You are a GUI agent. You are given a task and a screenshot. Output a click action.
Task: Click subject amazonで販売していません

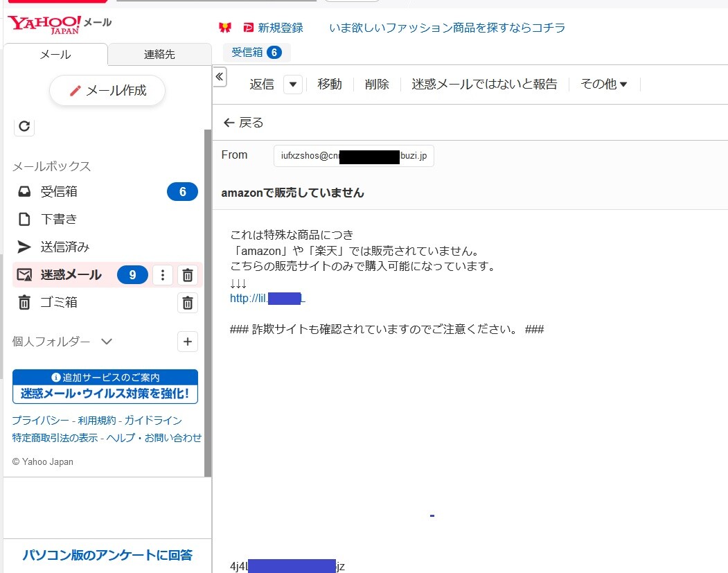292,193
